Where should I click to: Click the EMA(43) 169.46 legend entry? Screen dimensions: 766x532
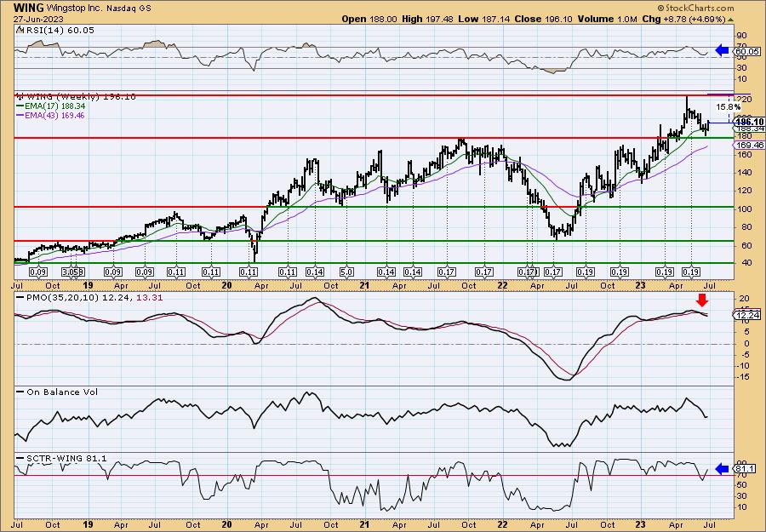(x=51, y=115)
